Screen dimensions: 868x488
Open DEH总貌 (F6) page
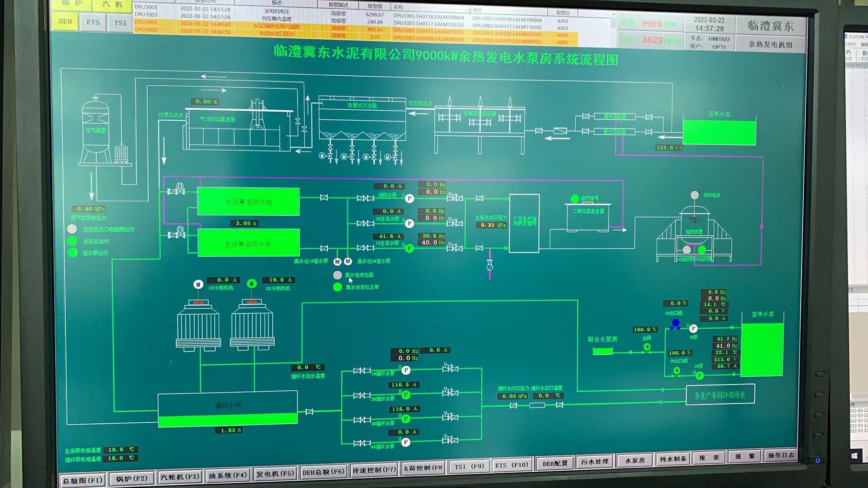pyautogui.click(x=324, y=472)
